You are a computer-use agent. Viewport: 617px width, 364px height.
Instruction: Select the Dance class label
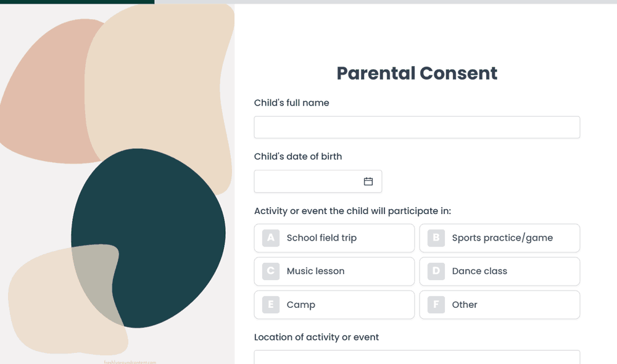click(x=479, y=271)
